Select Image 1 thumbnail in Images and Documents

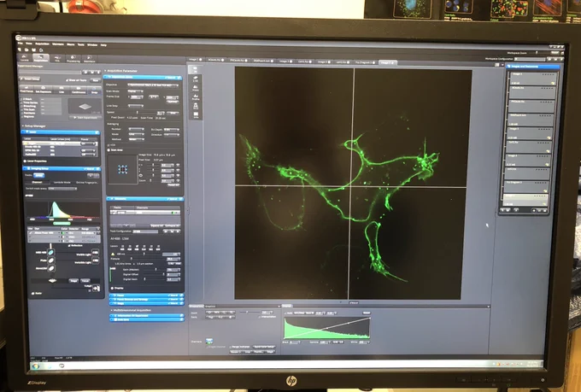533,79
